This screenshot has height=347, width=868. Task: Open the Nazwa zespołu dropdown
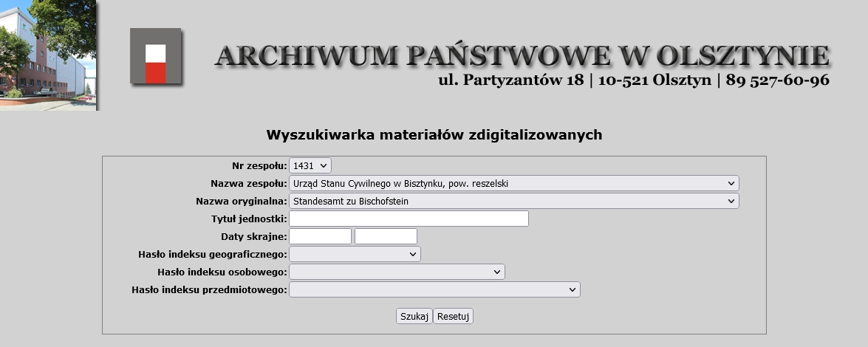tap(513, 183)
